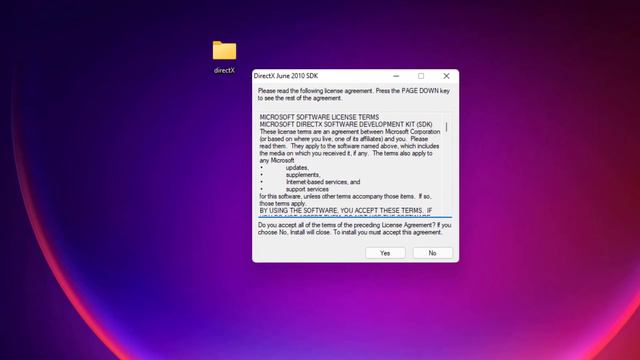Click the "supplements," bullet line

click(303, 175)
